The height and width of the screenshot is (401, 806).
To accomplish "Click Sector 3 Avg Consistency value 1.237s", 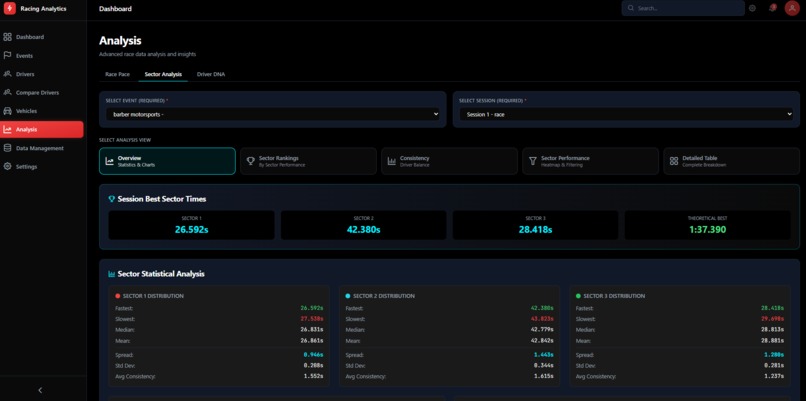I will pyautogui.click(x=774, y=376).
